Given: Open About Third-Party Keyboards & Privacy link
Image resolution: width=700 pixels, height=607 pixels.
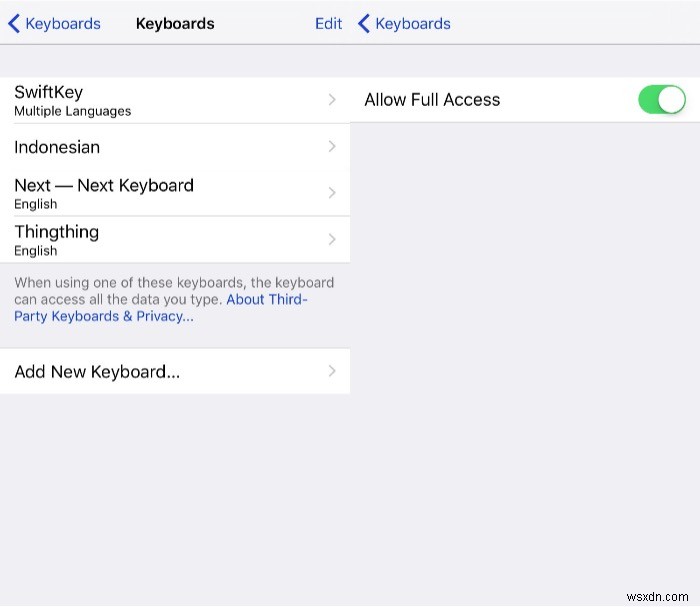Looking at the screenshot, I should (161, 308).
